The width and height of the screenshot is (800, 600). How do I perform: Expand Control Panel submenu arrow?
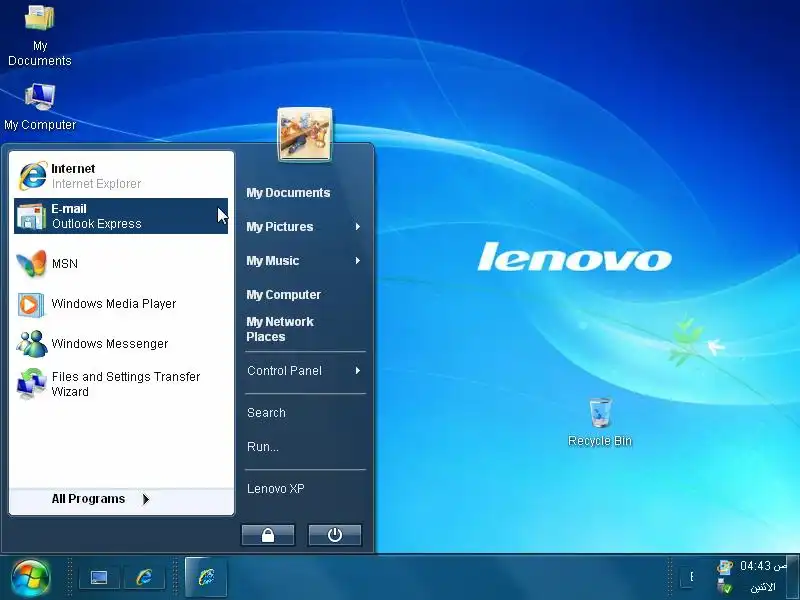point(358,371)
